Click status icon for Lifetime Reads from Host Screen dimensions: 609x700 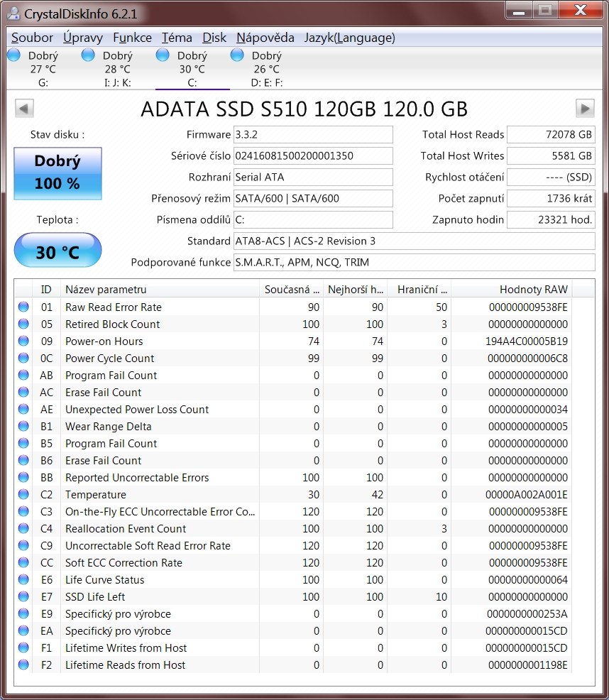(x=23, y=665)
